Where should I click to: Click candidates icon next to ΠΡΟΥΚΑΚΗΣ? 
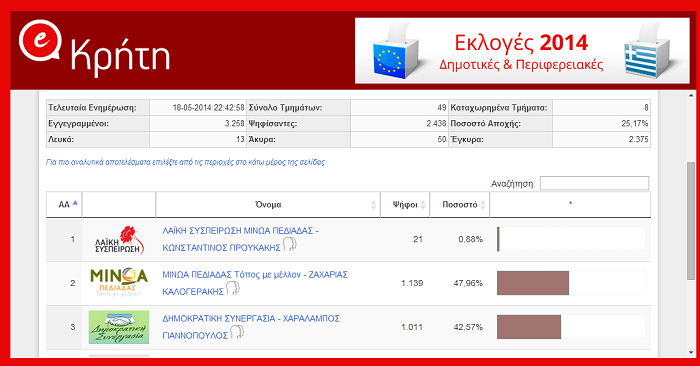[289, 245]
